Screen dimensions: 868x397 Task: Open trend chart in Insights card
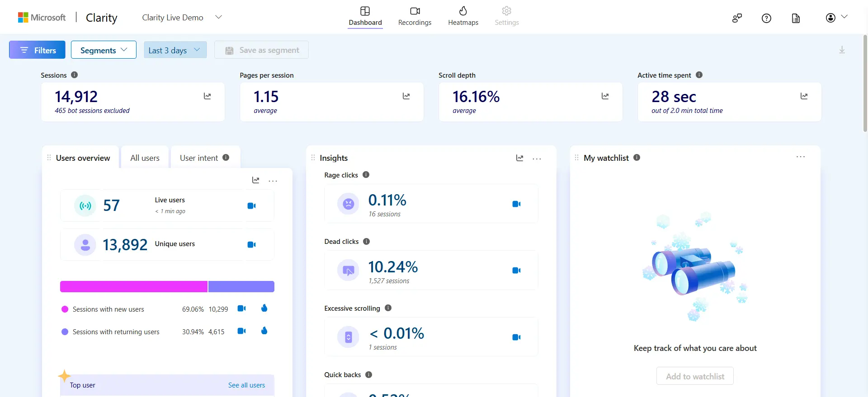coord(520,158)
